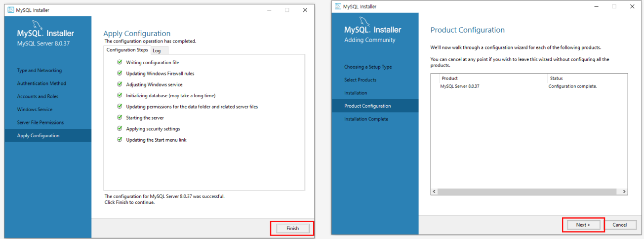The width and height of the screenshot is (644, 239).
Task: Click the product list horizontal scrollbar track
Action: pyautogui.click(x=529, y=192)
